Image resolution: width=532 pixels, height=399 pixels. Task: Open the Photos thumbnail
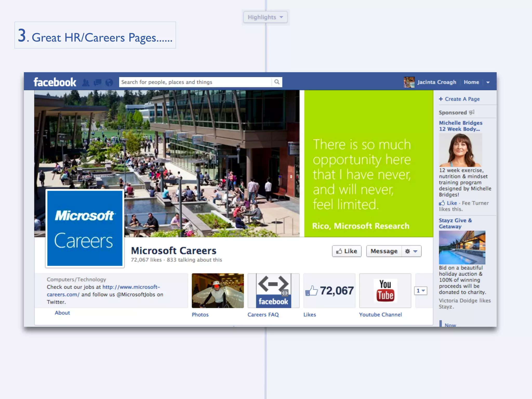218,291
